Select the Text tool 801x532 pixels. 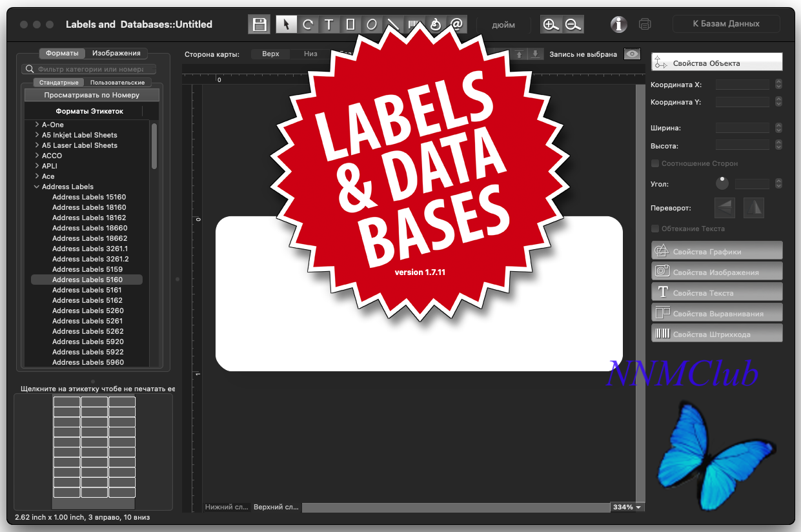coord(329,25)
